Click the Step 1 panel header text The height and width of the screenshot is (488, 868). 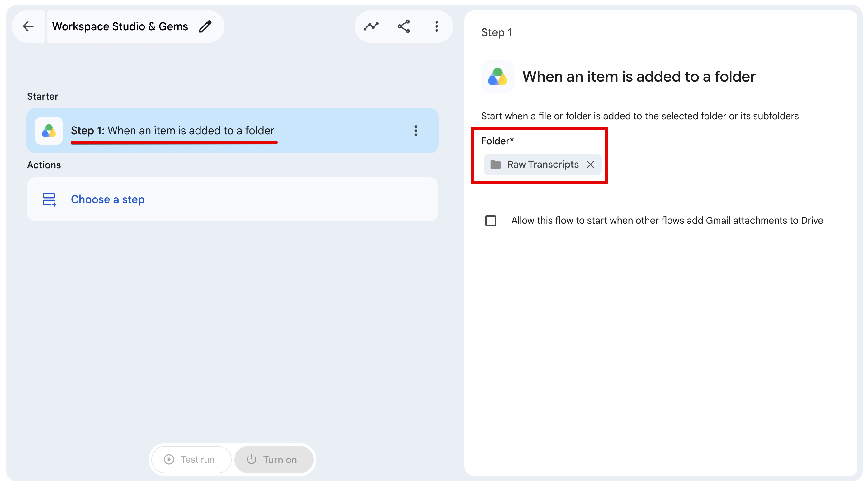496,32
